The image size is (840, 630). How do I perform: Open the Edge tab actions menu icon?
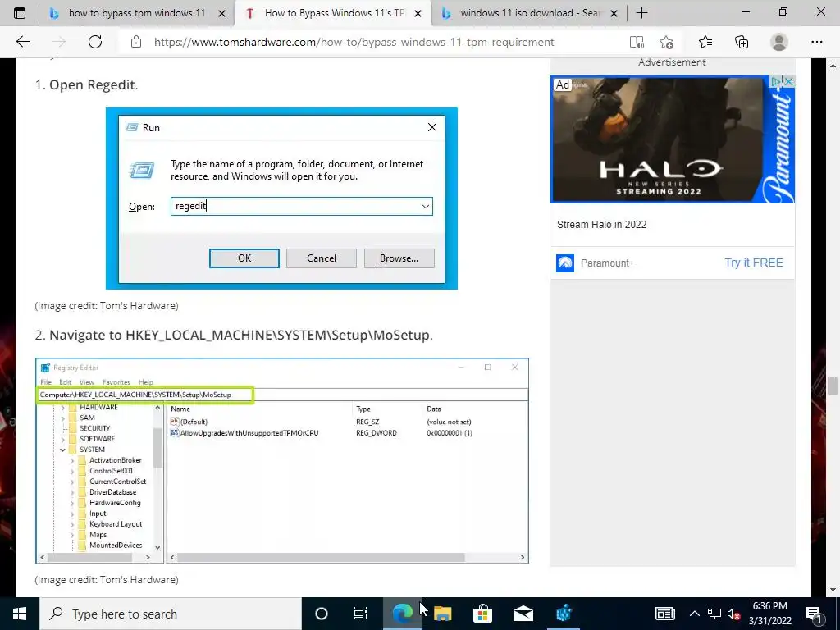click(x=20, y=13)
